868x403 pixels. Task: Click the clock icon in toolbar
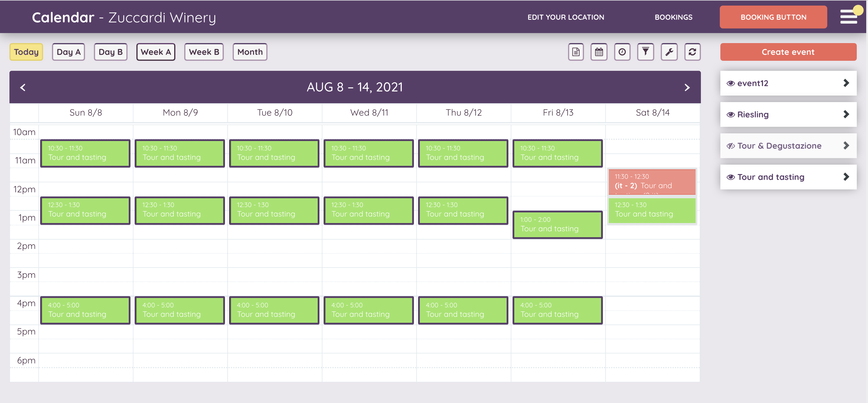click(622, 52)
